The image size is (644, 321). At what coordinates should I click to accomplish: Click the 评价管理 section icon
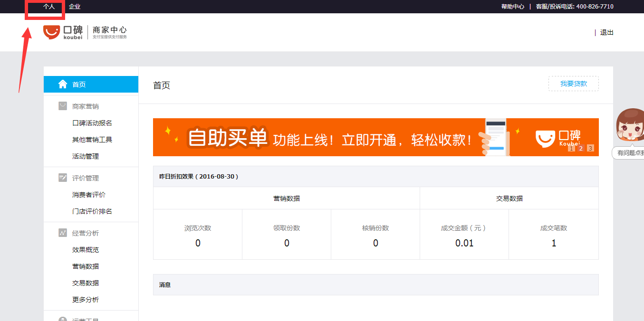pyautogui.click(x=63, y=178)
